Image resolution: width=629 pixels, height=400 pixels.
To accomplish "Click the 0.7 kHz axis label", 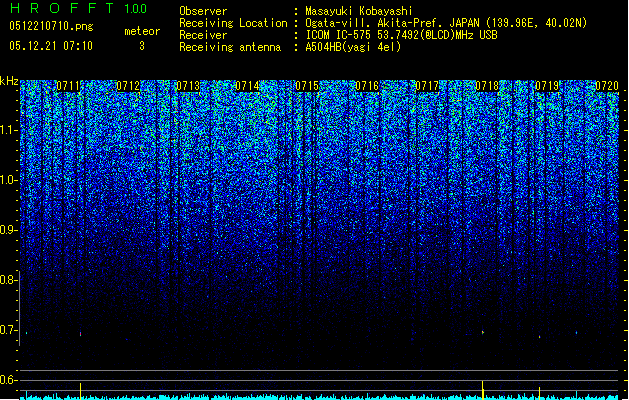I will point(8,330).
